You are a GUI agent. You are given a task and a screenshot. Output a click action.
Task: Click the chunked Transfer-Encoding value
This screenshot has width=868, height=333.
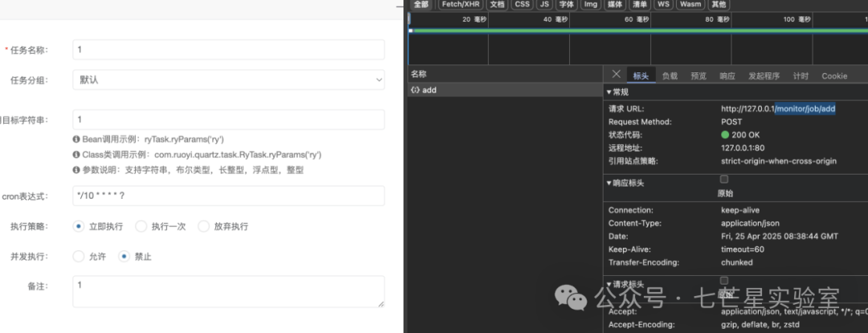pos(737,263)
